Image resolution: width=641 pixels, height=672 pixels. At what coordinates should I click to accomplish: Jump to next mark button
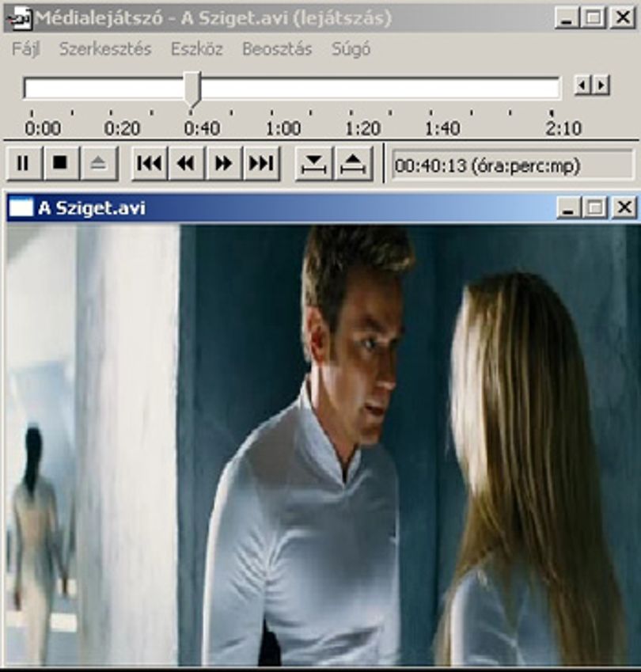[261, 163]
